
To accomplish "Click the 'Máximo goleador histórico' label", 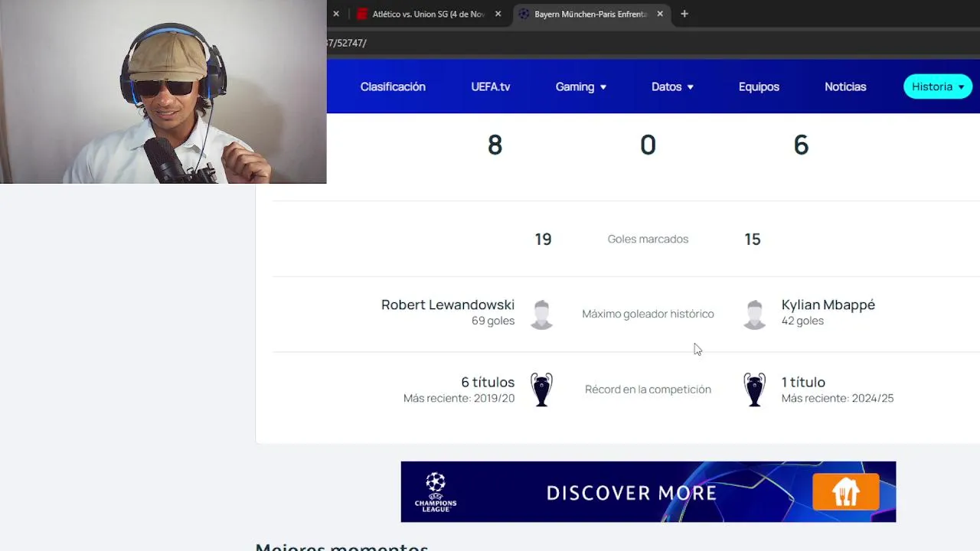I will tap(648, 314).
